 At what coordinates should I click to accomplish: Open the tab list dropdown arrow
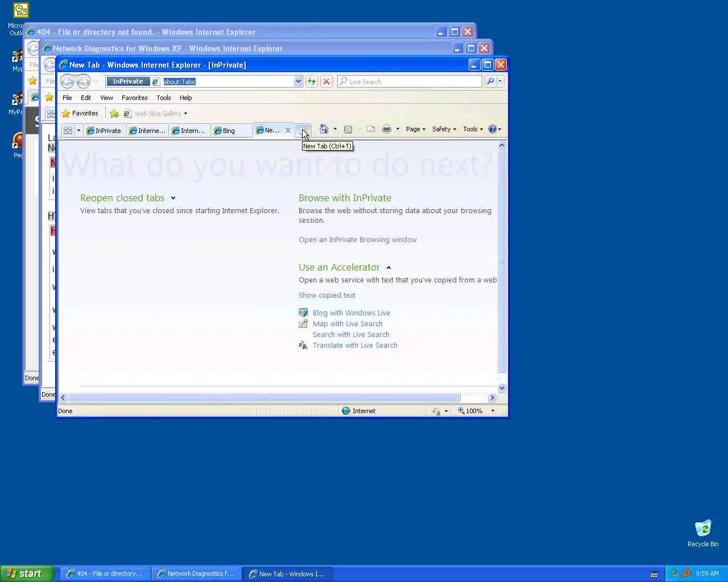point(78,130)
